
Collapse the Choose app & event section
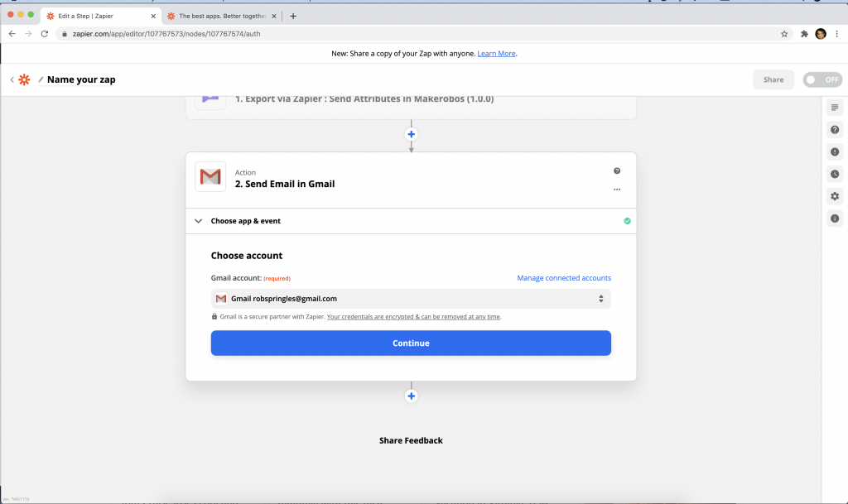click(x=199, y=221)
